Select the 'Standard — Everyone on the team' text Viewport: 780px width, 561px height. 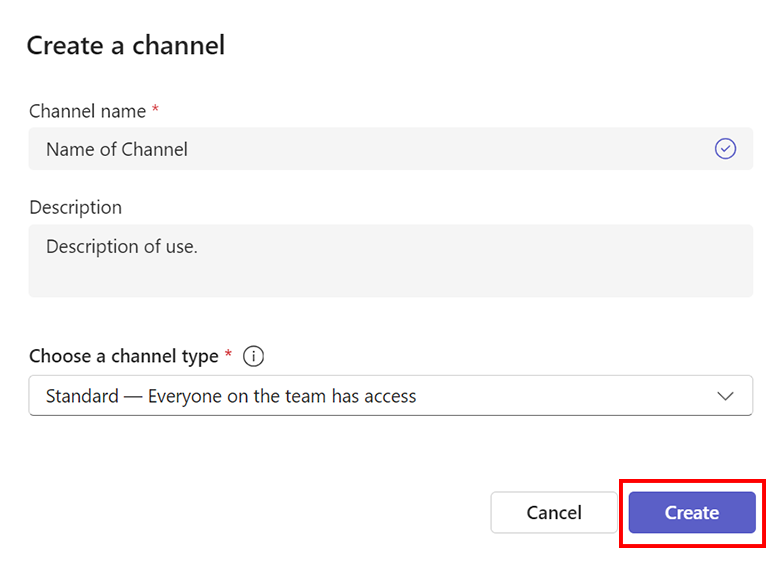231,396
